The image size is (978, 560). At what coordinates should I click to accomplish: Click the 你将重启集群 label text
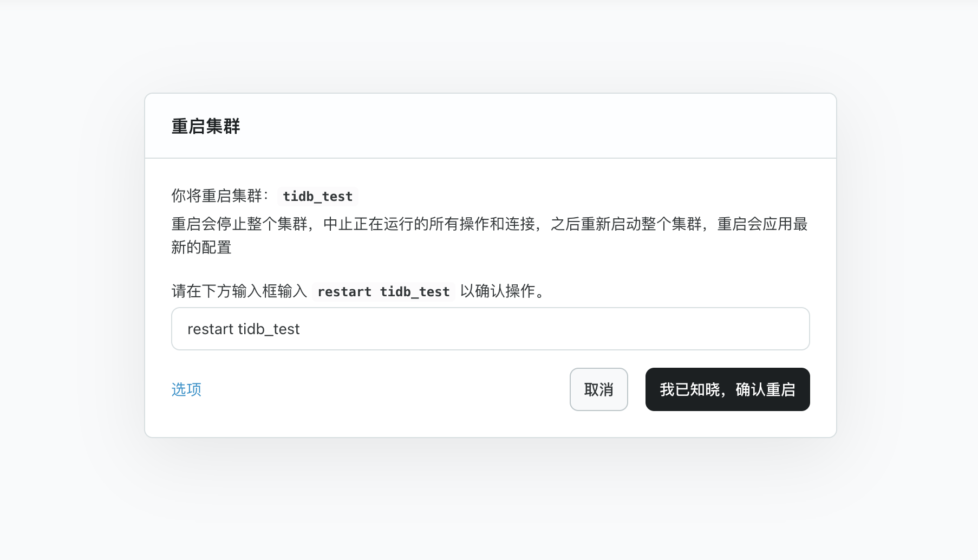(x=219, y=197)
